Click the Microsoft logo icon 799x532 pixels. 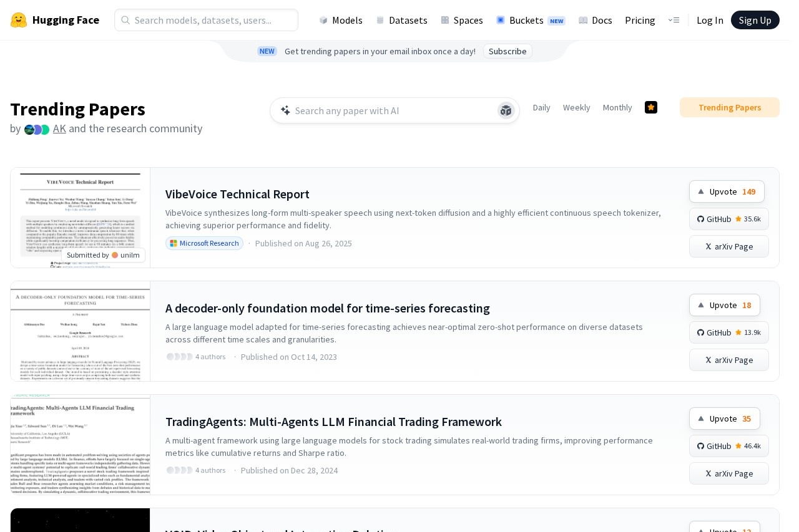click(174, 243)
